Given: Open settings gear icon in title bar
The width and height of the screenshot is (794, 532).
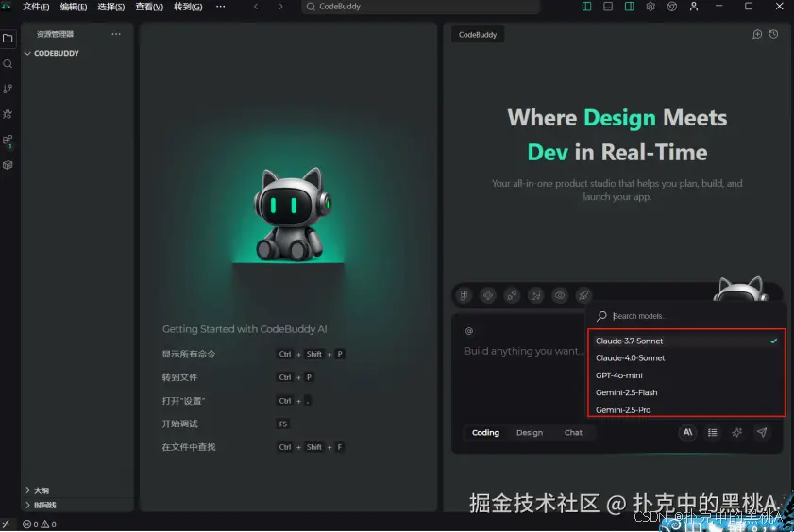Looking at the screenshot, I should (x=650, y=7).
